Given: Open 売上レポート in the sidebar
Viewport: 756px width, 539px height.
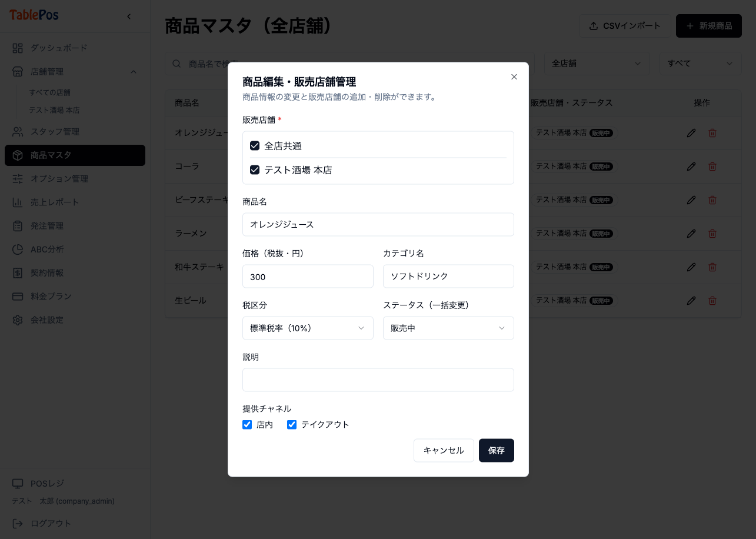Looking at the screenshot, I should (75, 202).
